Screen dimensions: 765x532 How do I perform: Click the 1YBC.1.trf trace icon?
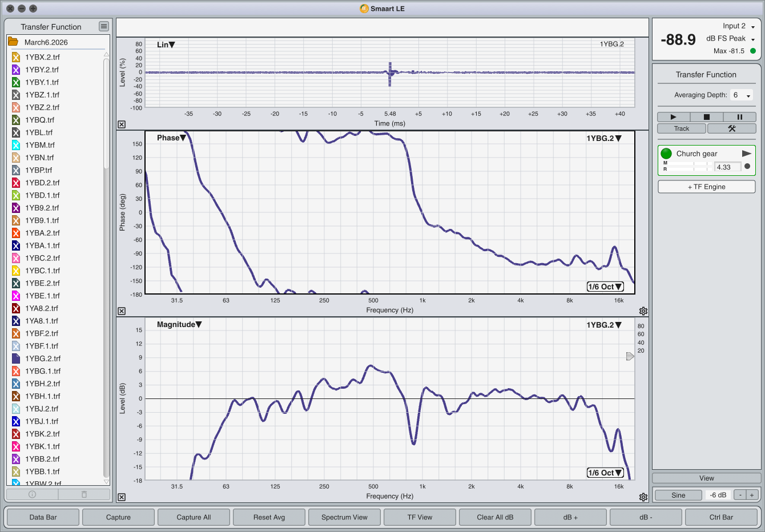coord(16,271)
